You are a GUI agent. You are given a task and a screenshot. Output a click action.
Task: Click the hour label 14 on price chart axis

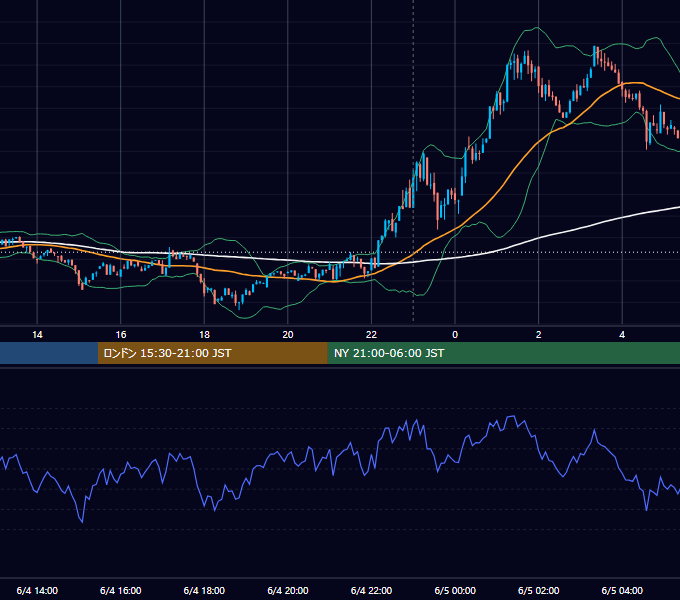point(37,335)
